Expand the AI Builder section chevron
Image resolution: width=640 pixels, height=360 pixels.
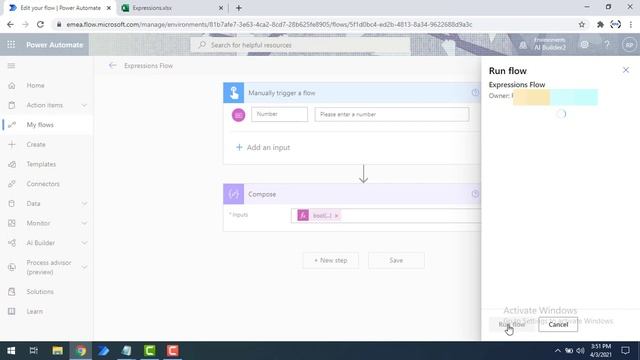click(x=84, y=243)
